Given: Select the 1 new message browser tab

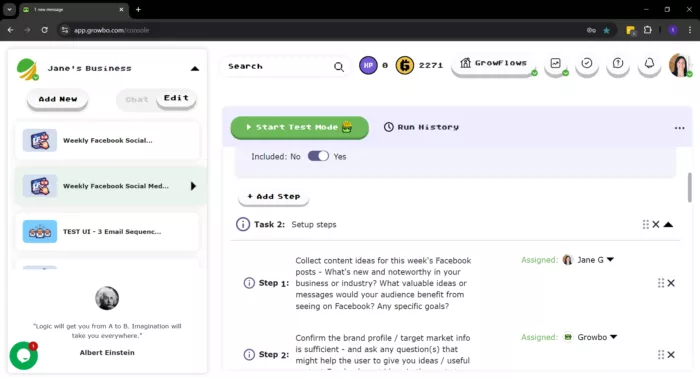Looking at the screenshot, I should point(74,9).
